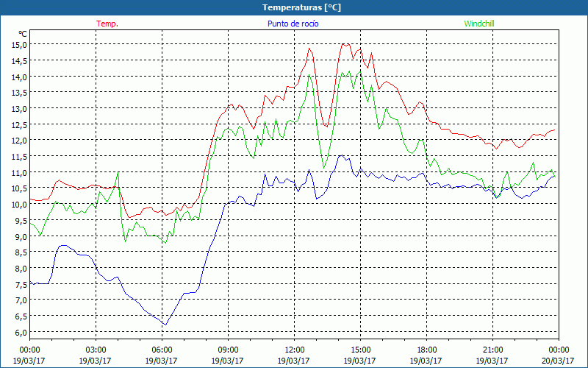The width and height of the screenshot is (588, 368).
Task: Click the '13,5' y-axis value
Action: [x=20, y=93]
